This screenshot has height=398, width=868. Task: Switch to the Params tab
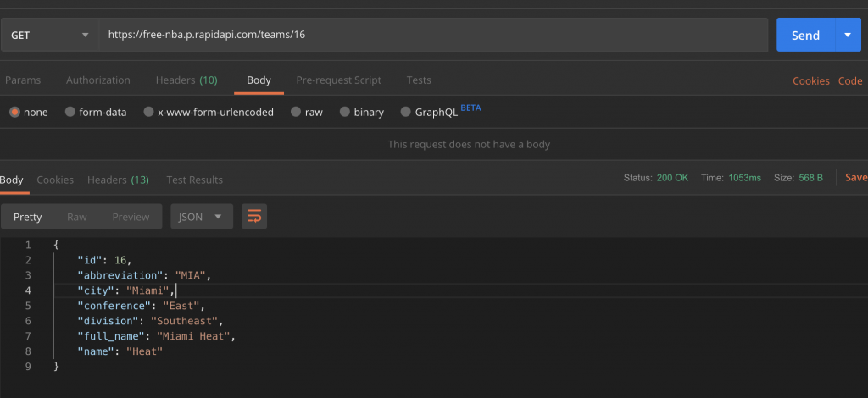(x=23, y=80)
